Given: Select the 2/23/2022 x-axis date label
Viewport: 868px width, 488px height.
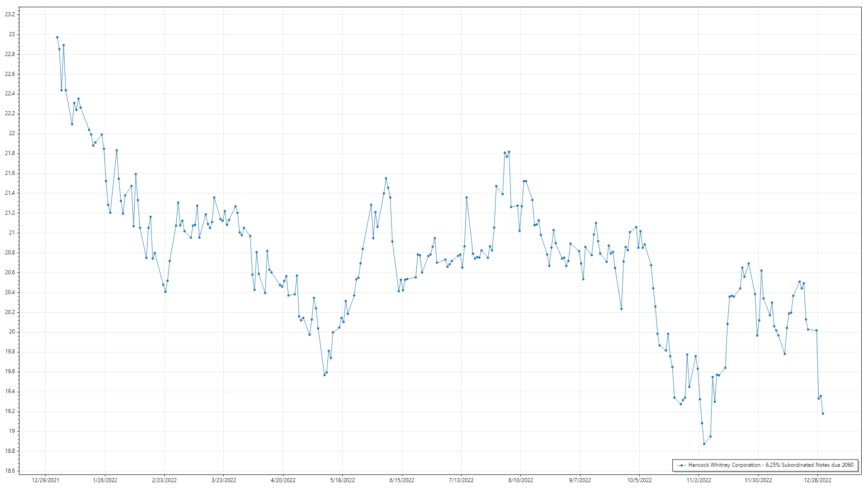Looking at the screenshot, I should point(164,480).
